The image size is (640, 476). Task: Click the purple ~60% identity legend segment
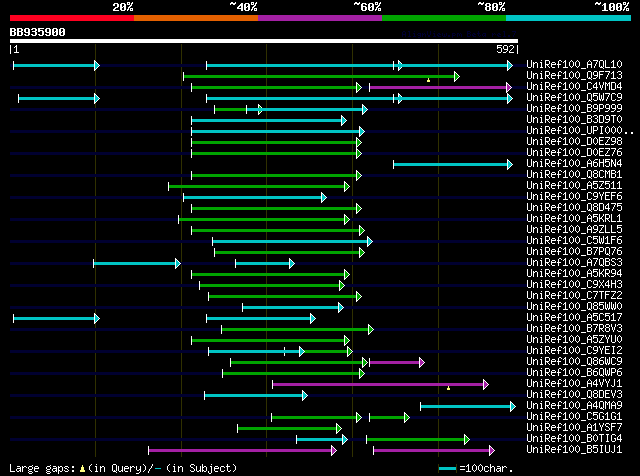[320, 18]
